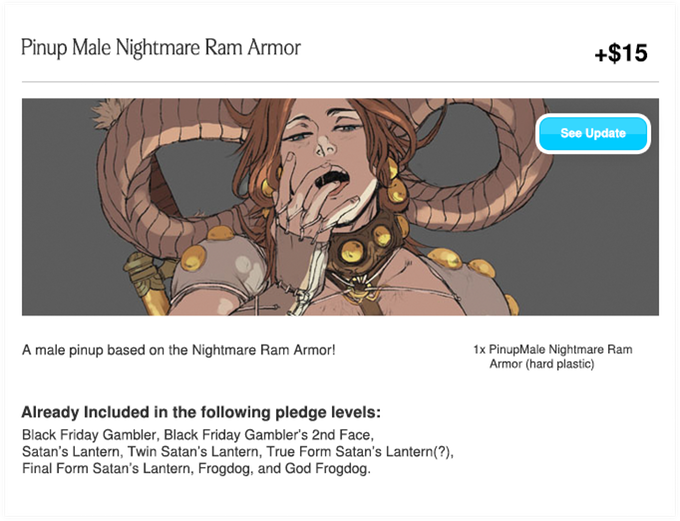The image size is (680, 521).
Task: Open the Nightmare Ram Armor artwork banner
Action: pos(340,207)
